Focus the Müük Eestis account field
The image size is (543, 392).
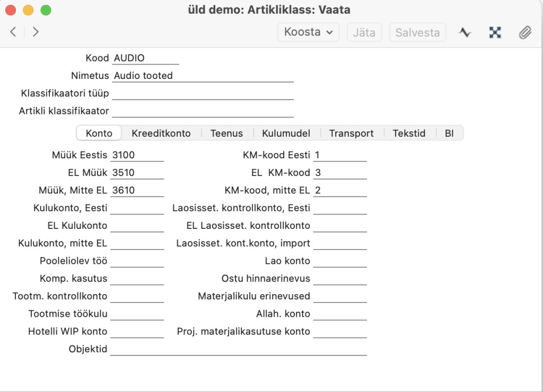137,155
